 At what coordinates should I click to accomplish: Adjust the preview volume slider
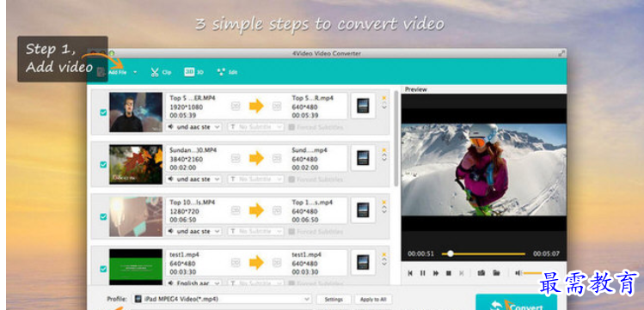click(533, 273)
